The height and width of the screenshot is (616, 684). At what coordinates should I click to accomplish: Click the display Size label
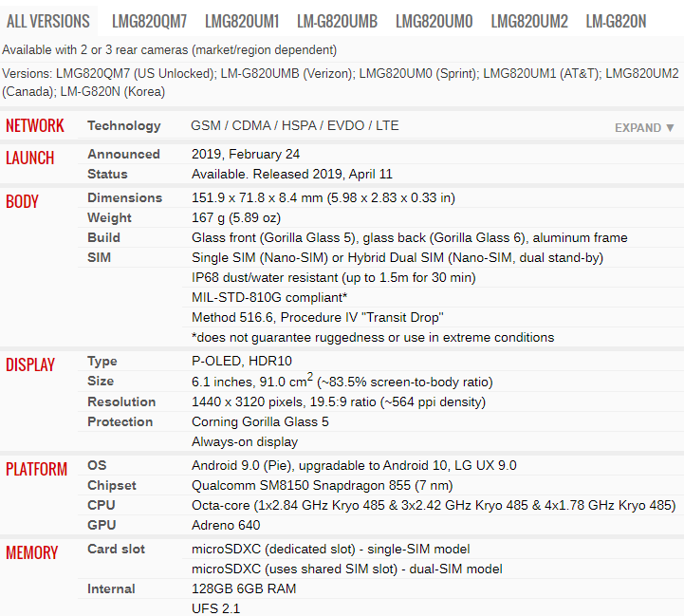[x=101, y=382]
